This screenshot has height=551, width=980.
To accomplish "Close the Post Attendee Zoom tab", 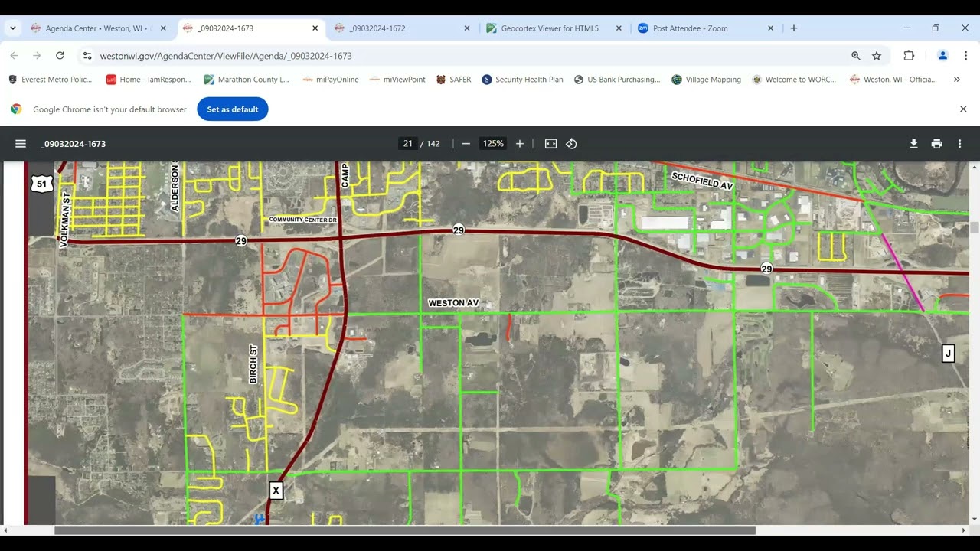I will tap(771, 28).
